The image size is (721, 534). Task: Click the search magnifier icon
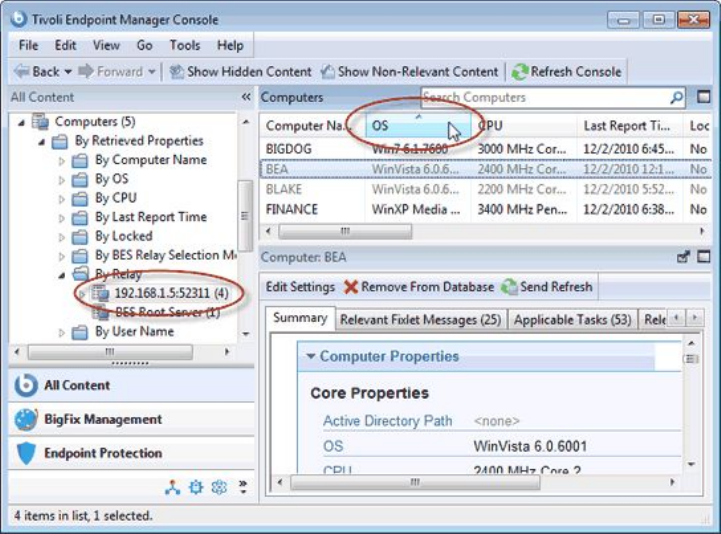coord(676,97)
